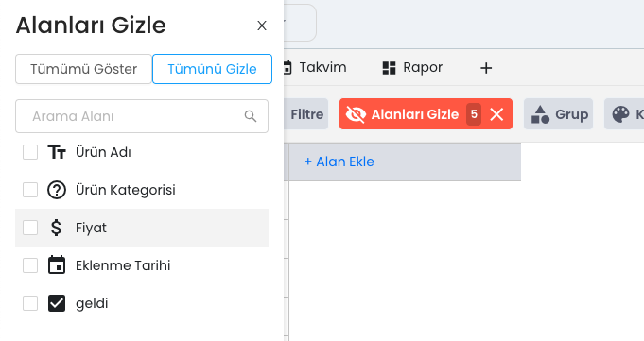Click the text type icon beside Ürün Adı
This screenshot has height=341, width=644.
(x=57, y=152)
